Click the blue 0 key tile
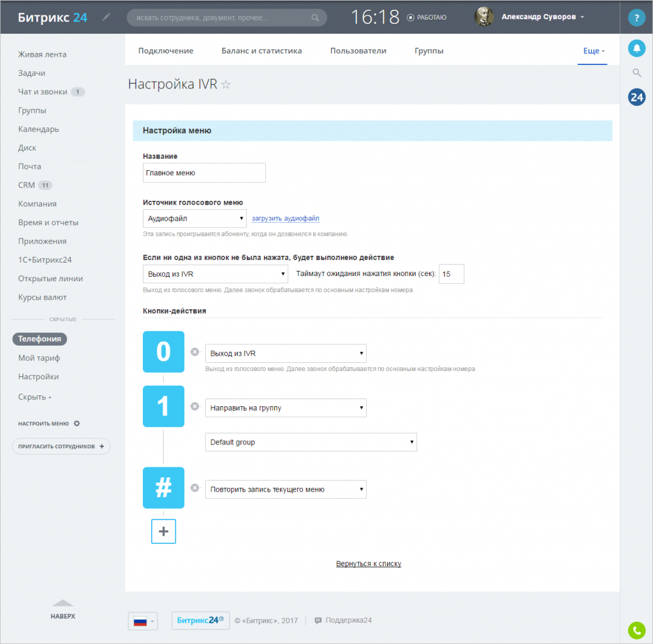This screenshot has height=644, width=653. (163, 352)
